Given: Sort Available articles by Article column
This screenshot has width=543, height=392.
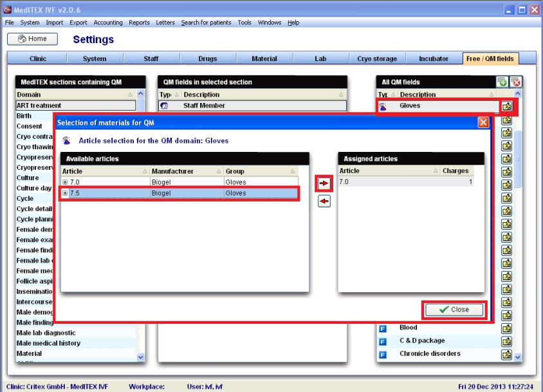Looking at the screenshot, I should pyautogui.click(x=105, y=171).
